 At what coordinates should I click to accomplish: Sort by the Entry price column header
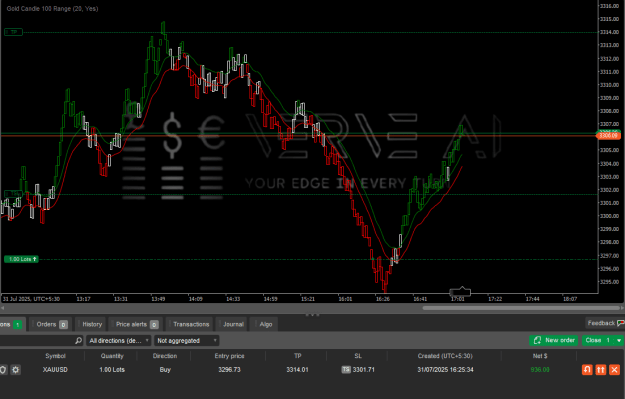[x=229, y=356]
